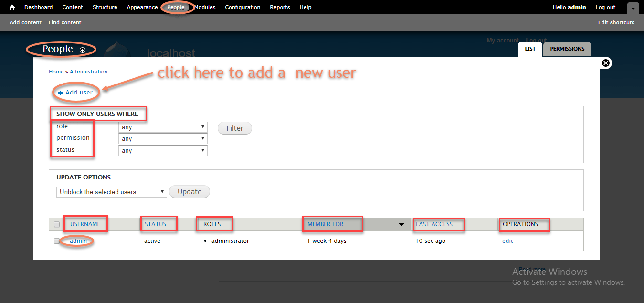Viewport: 644px width, 303px height.
Task: Close the People overlay with the X icon
Action: click(606, 63)
